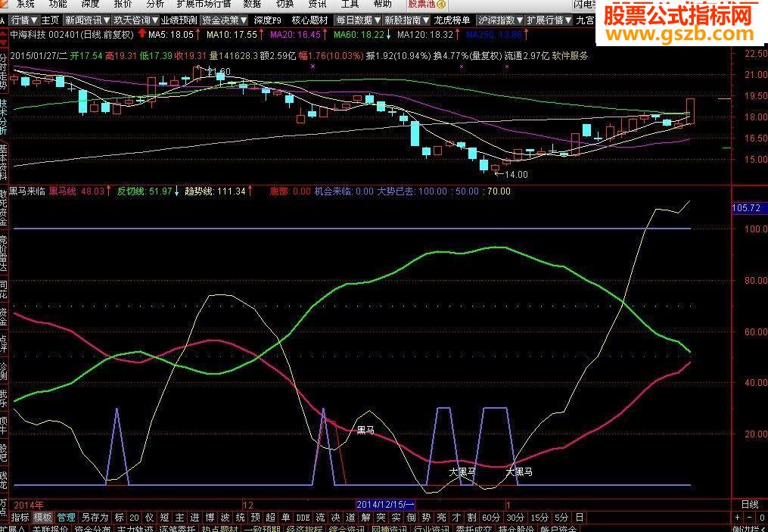Open the 资讯 menu
This screenshot has height=532, width=768.
317,4
